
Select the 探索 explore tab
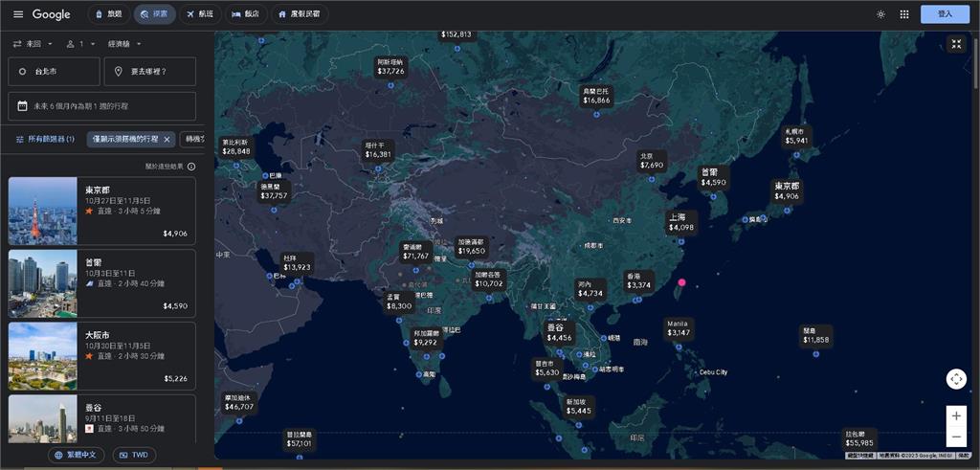(x=154, y=13)
